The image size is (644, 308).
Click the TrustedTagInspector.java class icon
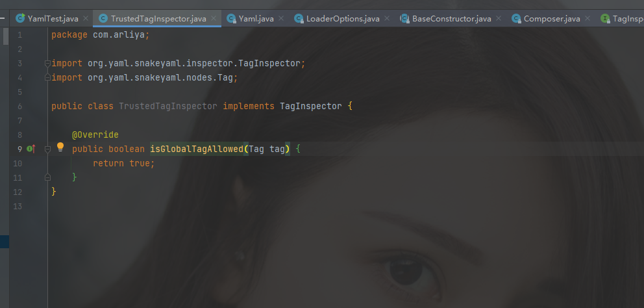click(103, 18)
